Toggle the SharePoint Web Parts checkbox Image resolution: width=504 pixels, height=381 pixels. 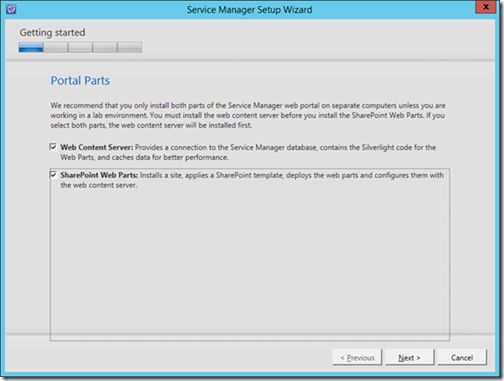pos(53,175)
